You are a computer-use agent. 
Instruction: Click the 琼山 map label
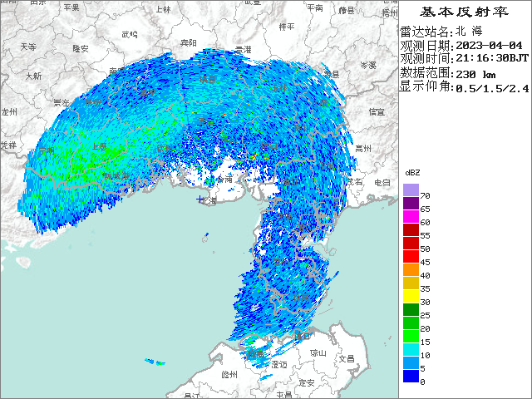318,353
